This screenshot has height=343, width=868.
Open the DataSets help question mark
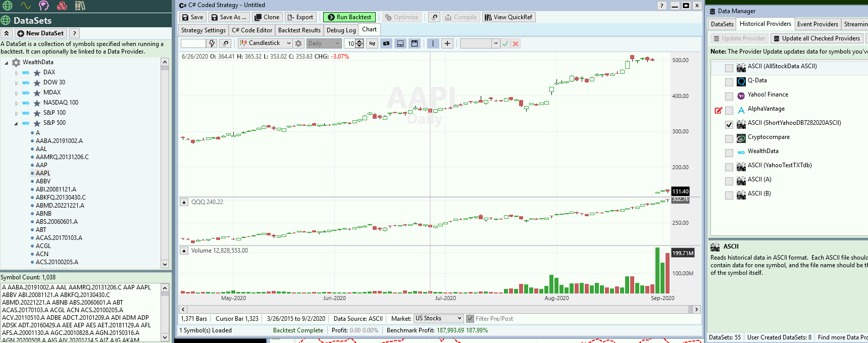pos(74,33)
